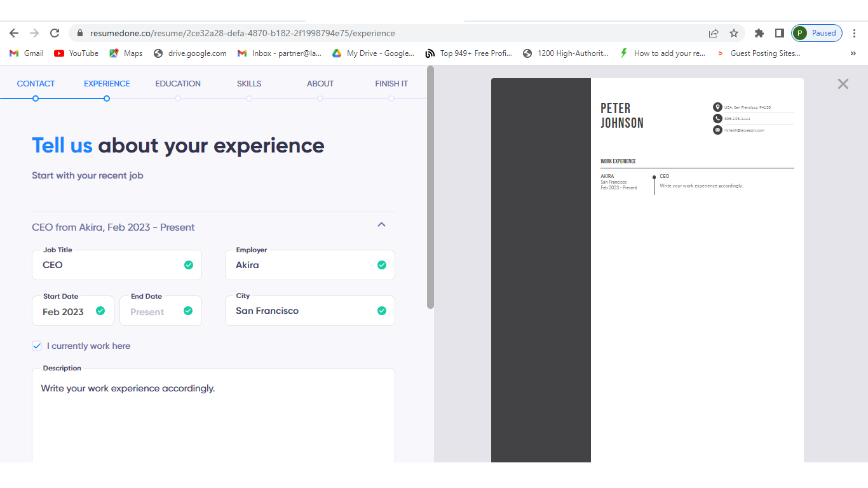The image size is (868, 488).
Task: Click the browser reload icon
Action: click(55, 33)
